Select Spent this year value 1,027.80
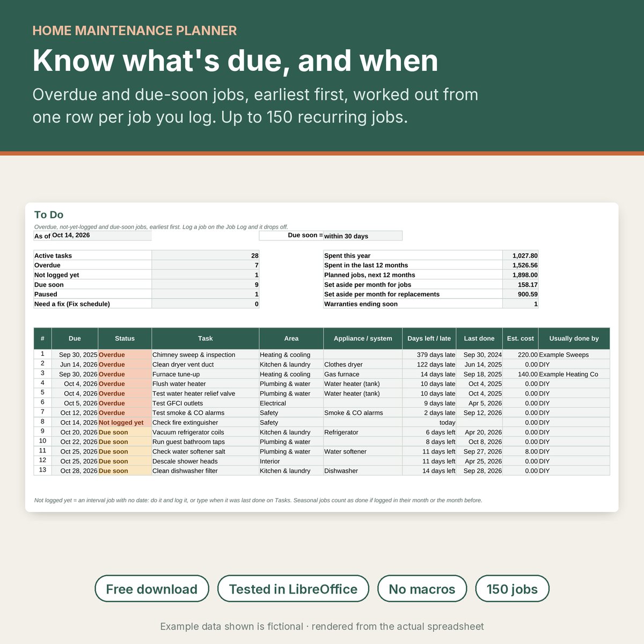The height and width of the screenshot is (644, 644). 521,255
